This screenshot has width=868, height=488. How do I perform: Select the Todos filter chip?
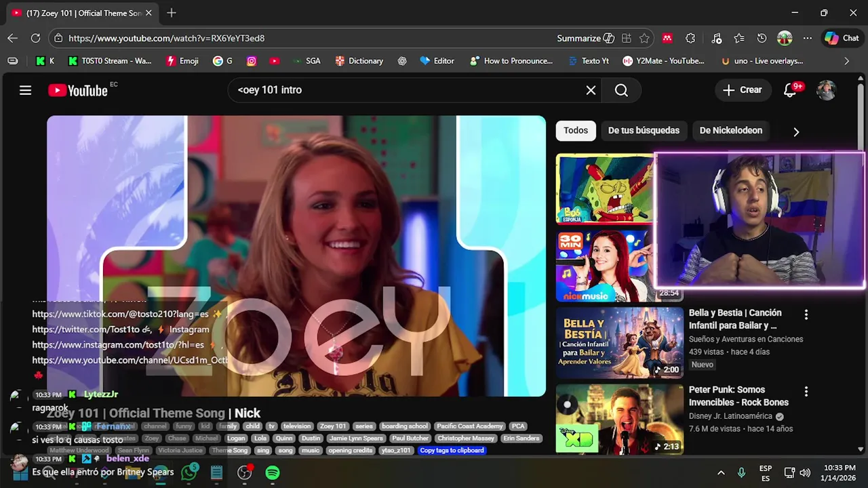[576, 131]
